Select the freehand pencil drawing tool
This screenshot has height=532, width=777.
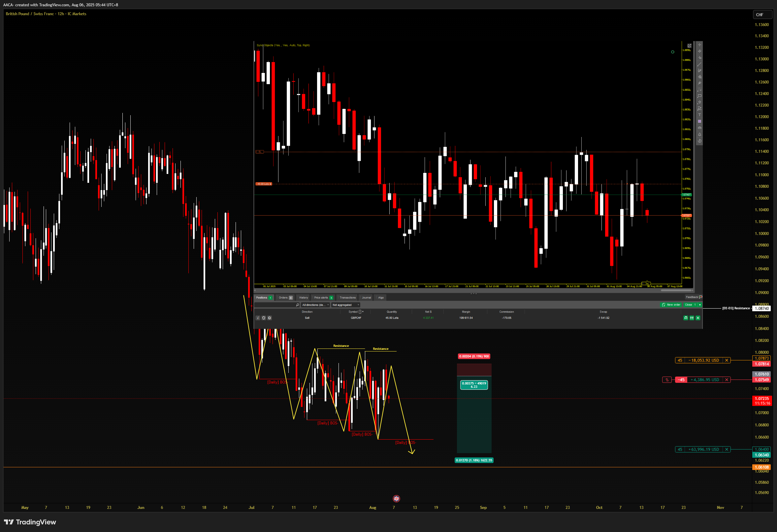coord(699,71)
